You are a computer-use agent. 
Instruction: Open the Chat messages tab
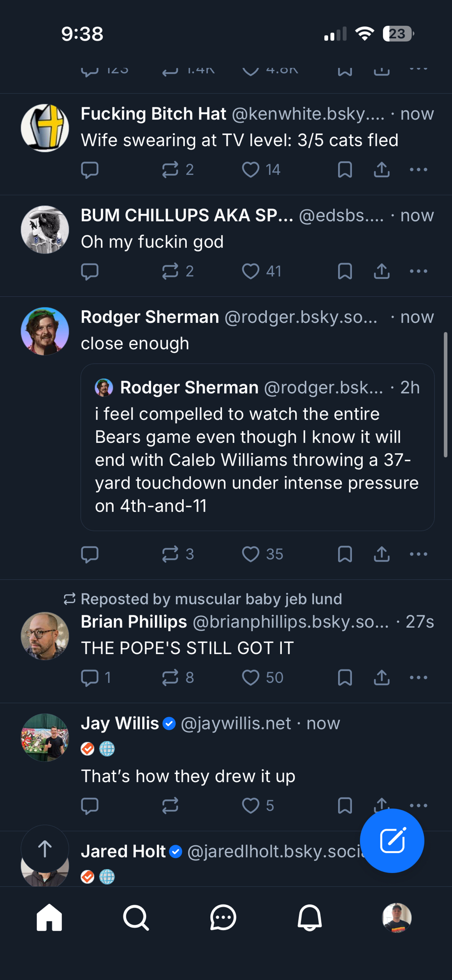tap(223, 917)
